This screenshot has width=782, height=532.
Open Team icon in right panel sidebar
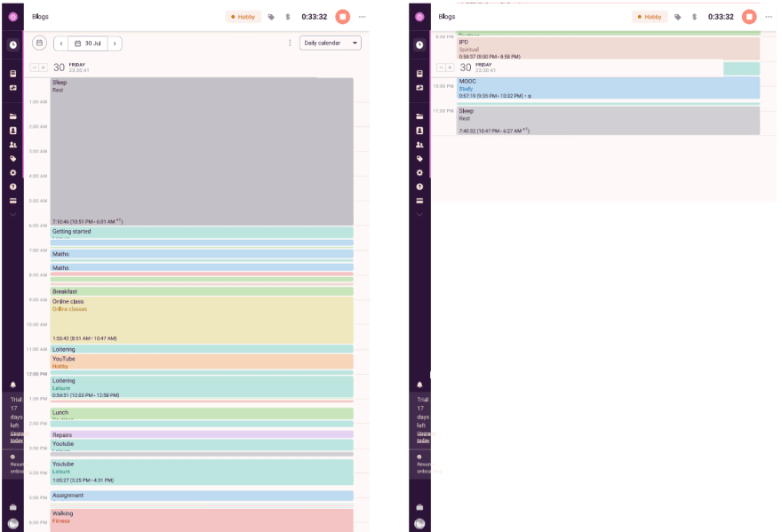pos(419,145)
